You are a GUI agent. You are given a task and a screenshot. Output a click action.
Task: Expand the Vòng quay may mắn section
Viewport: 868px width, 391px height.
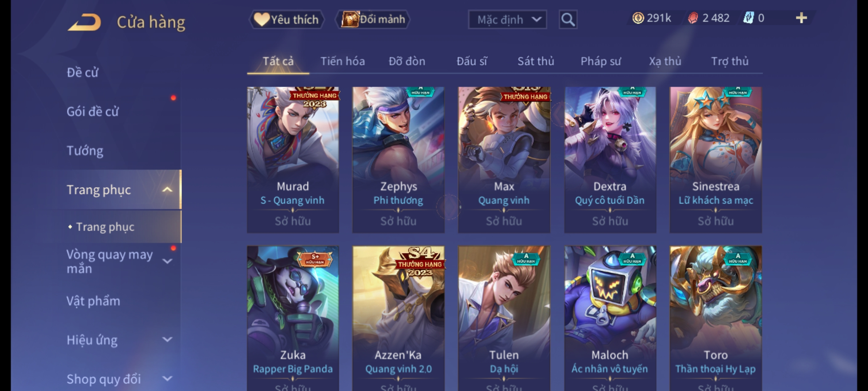pos(167,261)
